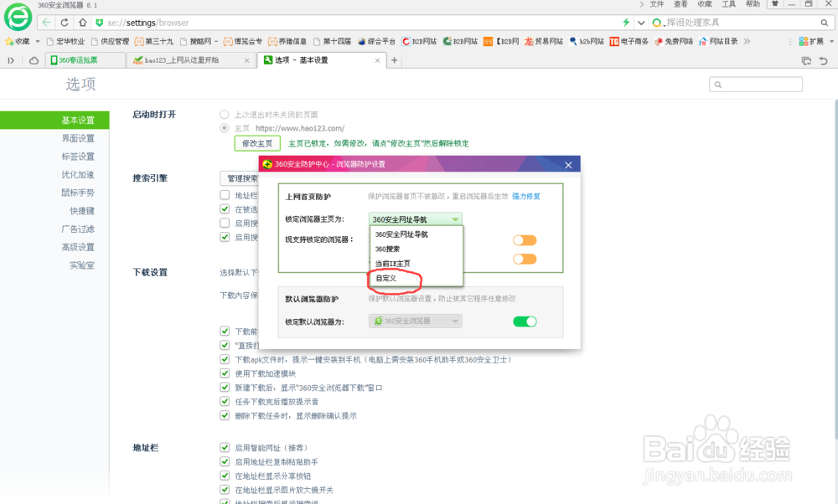
Task: Click the restore closed tab arrow icon
Action: tap(824, 61)
